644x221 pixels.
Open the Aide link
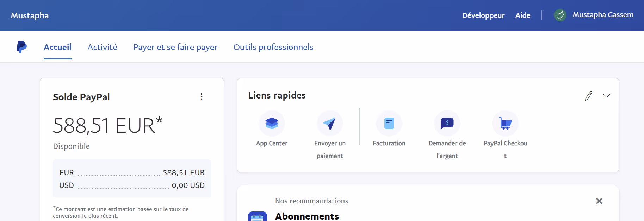tap(523, 15)
